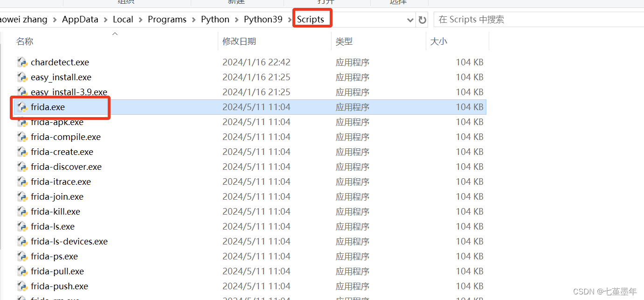Select the frida-kill.exe file name
The image size is (644, 300).
[x=55, y=211]
